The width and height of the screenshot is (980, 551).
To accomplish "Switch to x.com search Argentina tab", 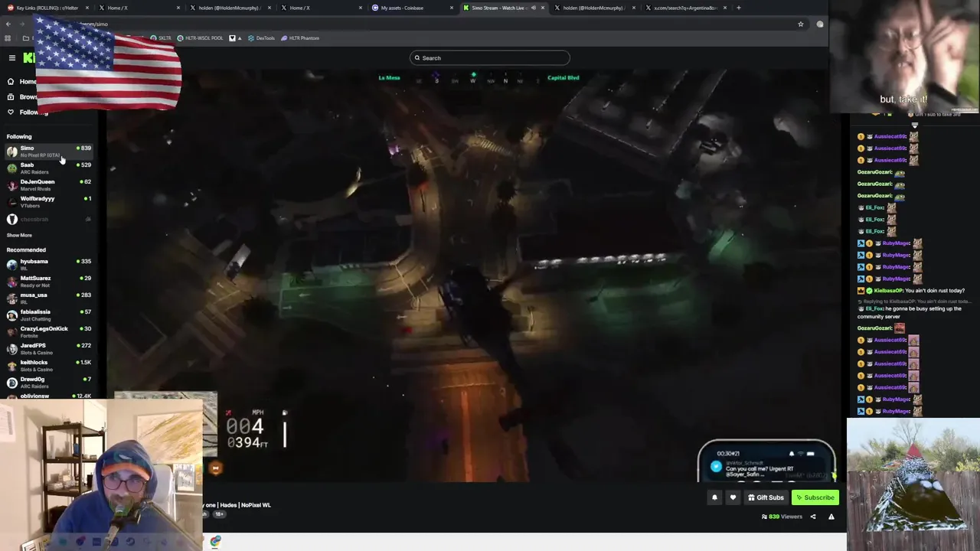I will click(x=685, y=8).
